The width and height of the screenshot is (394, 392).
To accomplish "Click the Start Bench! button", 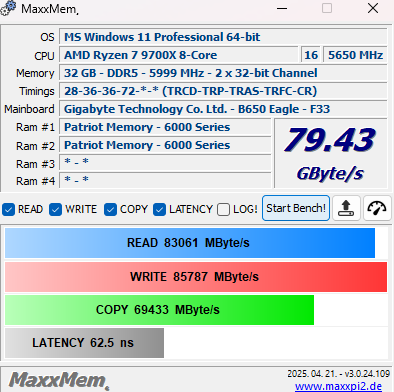I will click(x=296, y=208).
